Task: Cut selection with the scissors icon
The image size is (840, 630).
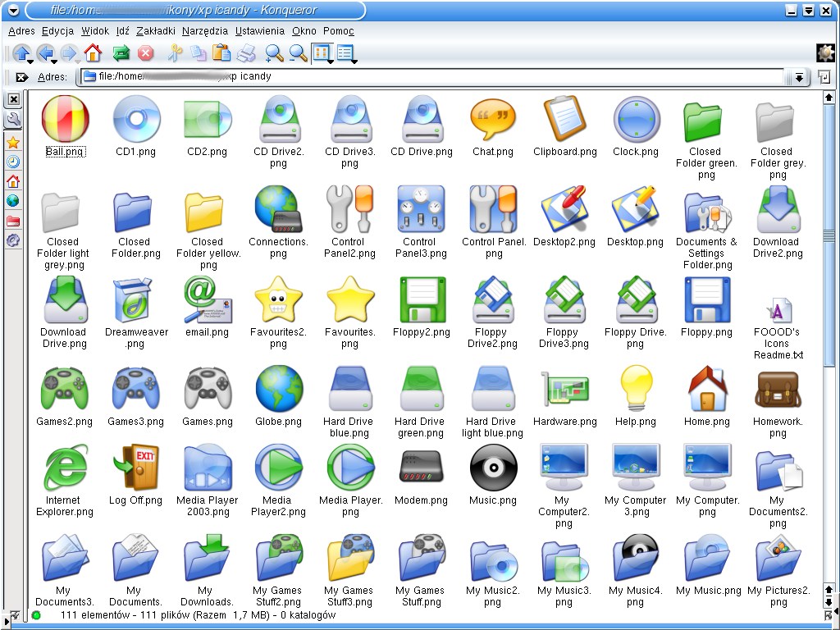Action: 175,52
